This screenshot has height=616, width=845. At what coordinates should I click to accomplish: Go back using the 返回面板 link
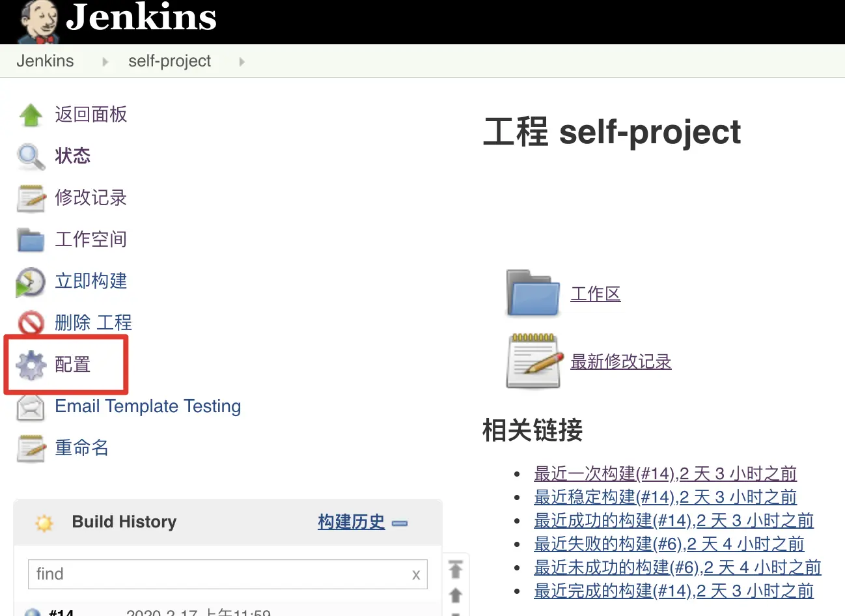click(x=90, y=114)
